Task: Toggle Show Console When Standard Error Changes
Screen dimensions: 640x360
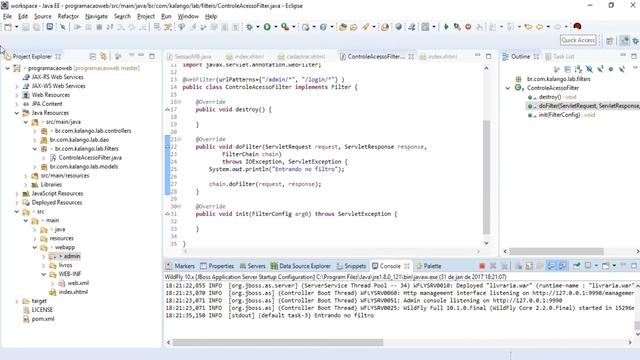Action: 562,266
